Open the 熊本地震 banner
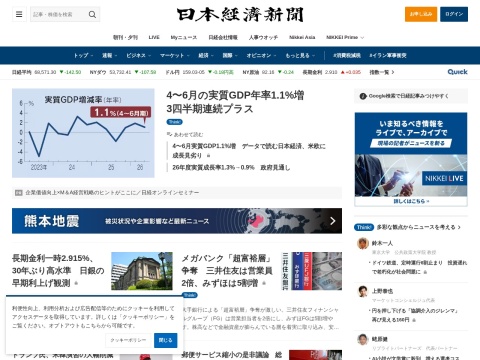The image size is (480, 360). click(177, 221)
